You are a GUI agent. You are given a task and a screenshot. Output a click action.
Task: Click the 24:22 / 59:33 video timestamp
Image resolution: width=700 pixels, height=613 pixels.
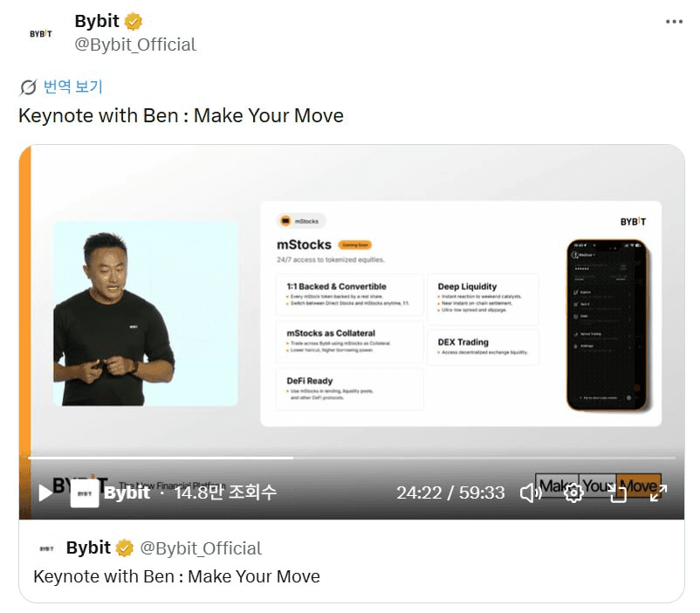450,492
